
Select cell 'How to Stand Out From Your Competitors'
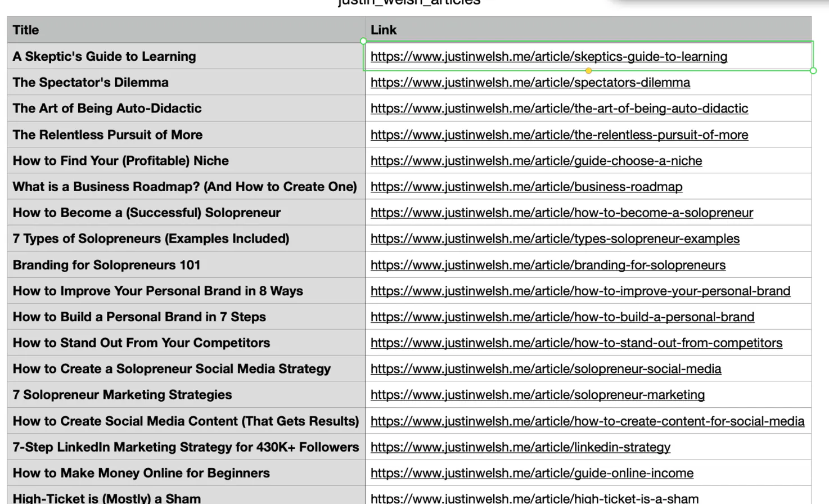pos(186,343)
